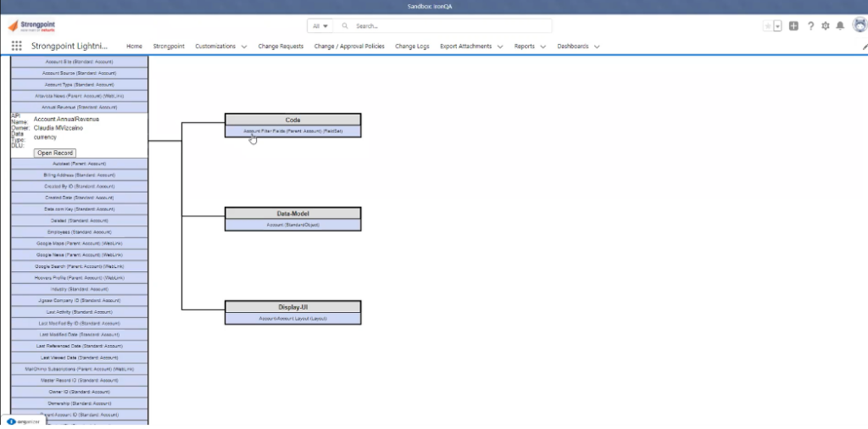The width and height of the screenshot is (868, 429).
Task: Select the Last Viewed Date row
Action: coord(79,358)
